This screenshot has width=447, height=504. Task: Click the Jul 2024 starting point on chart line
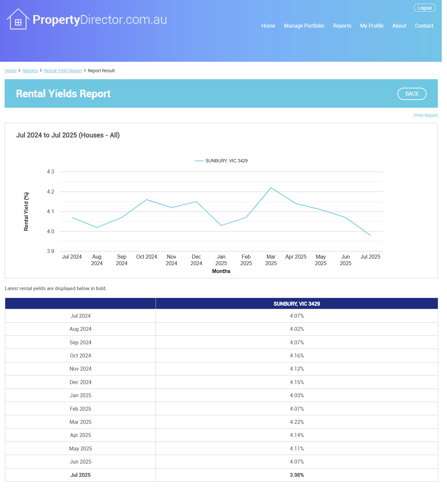(72, 218)
